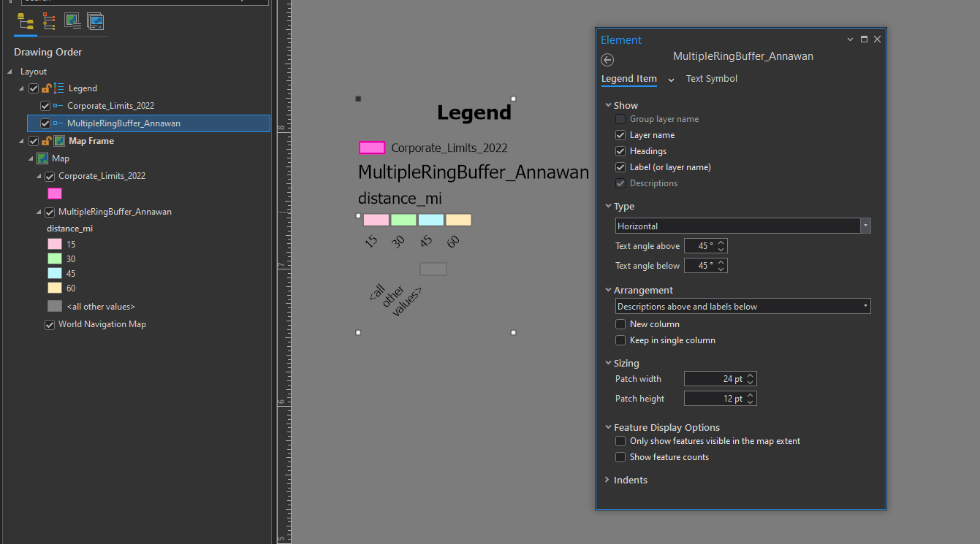The width and height of the screenshot is (980, 544).
Task: Uncheck the Headings checkbox
Action: [620, 150]
